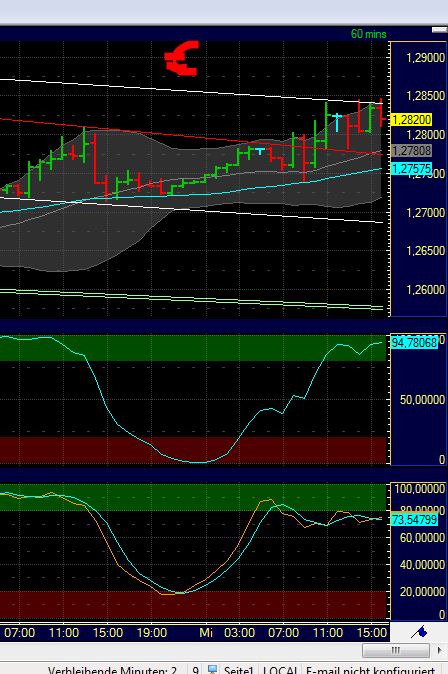Select the gray 1,27808 price tag
448x674 pixels.
[411, 150]
